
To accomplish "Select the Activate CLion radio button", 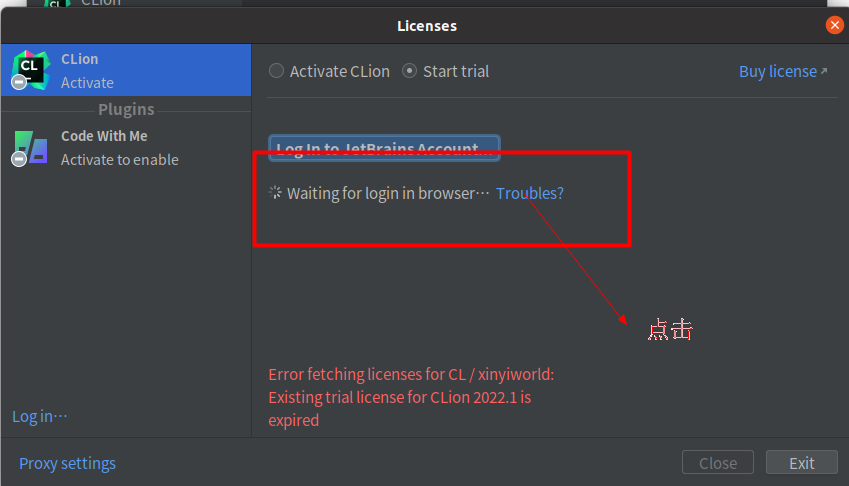I will pos(276,71).
